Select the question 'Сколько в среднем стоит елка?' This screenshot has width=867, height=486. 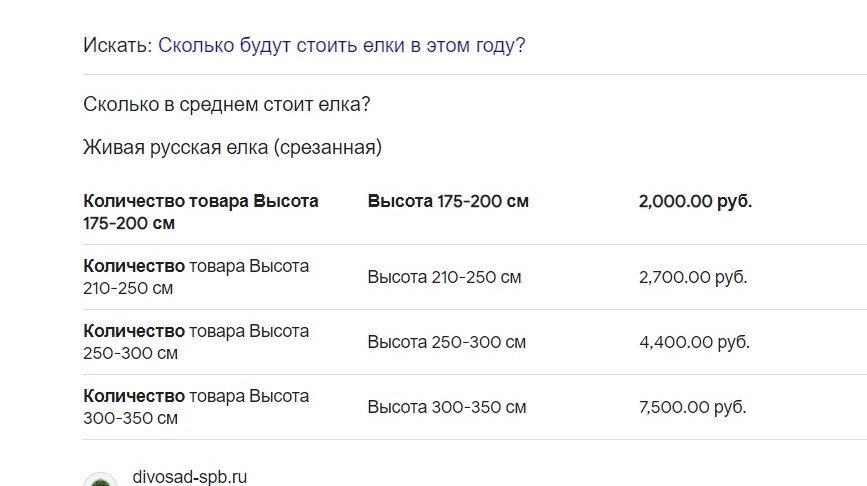(227, 104)
